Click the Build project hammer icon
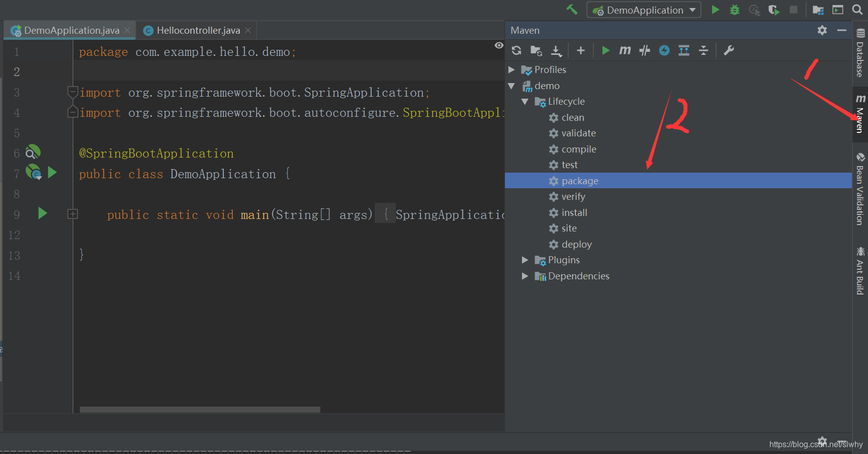The height and width of the screenshot is (454, 868). 572,10
